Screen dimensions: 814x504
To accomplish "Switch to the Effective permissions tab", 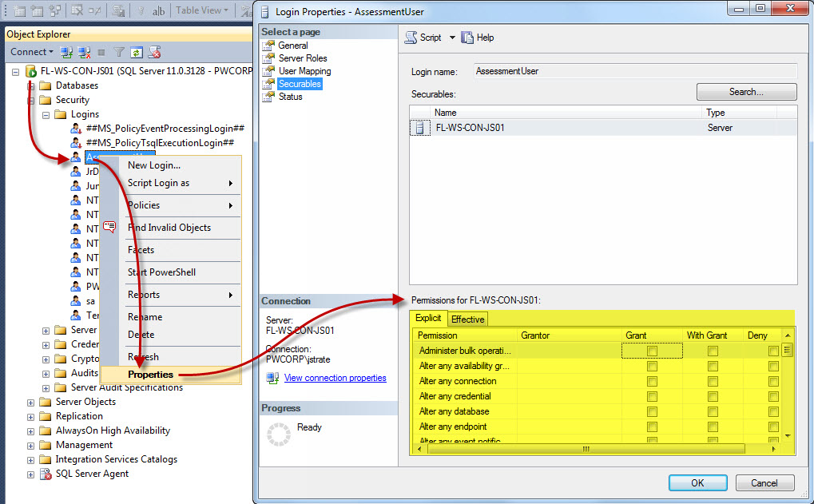I will pos(467,319).
